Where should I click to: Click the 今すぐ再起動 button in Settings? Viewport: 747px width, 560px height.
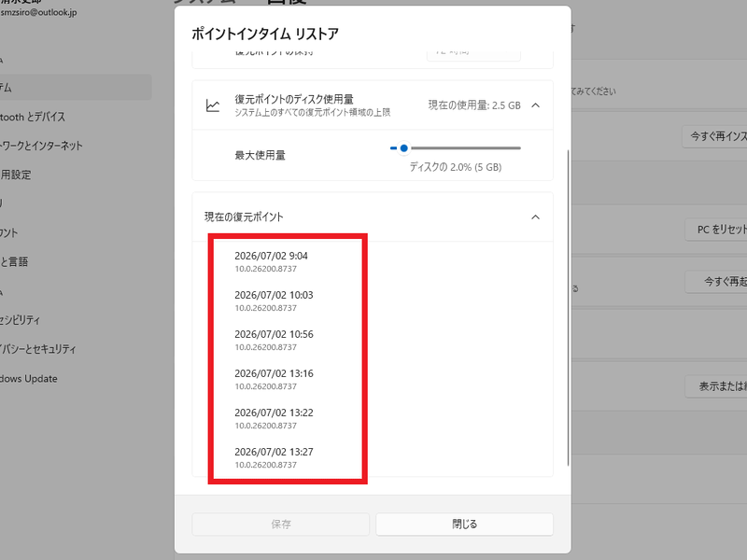coord(716,282)
